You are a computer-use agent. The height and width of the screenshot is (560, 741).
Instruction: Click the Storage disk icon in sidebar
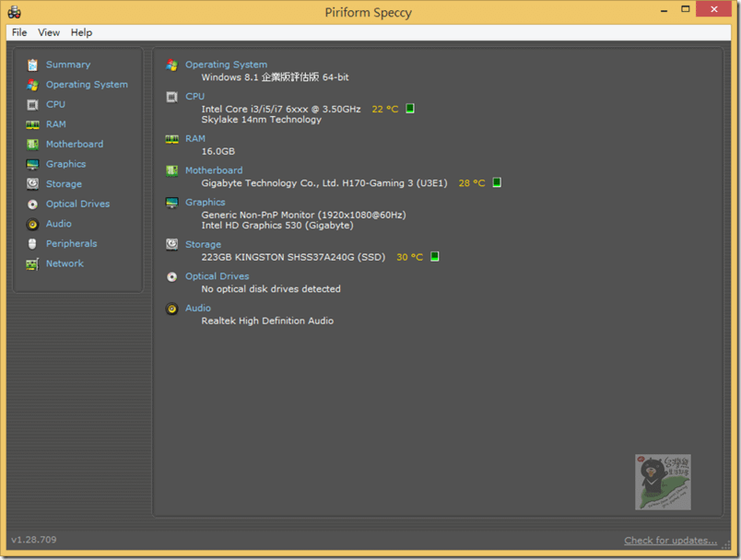pos(32,184)
